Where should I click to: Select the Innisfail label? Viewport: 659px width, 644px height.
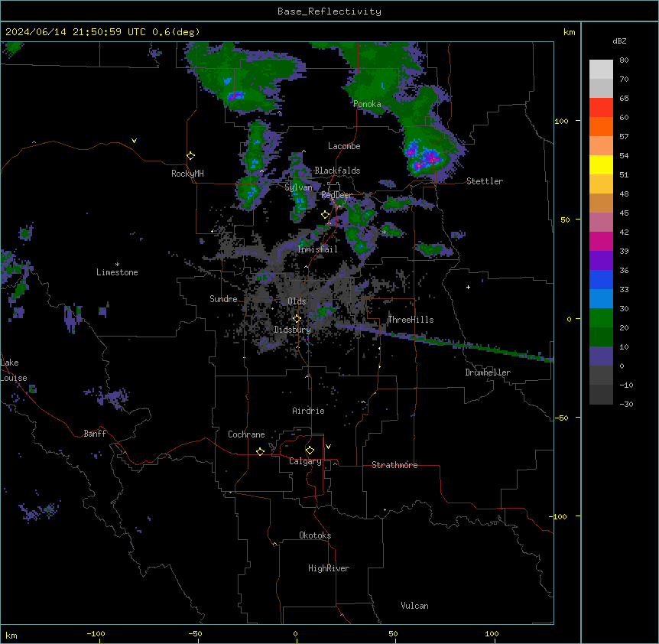point(318,249)
